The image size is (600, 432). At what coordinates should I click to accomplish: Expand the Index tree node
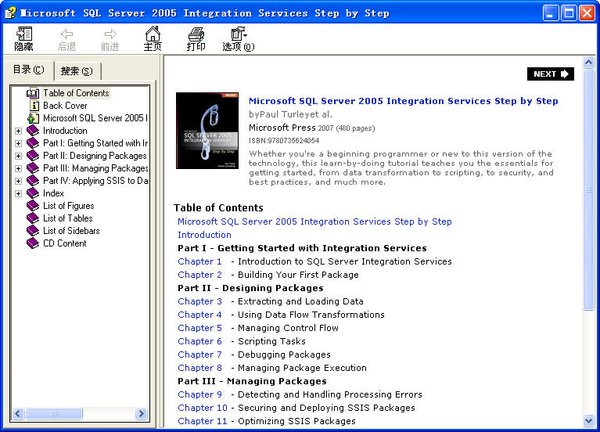click(x=18, y=193)
